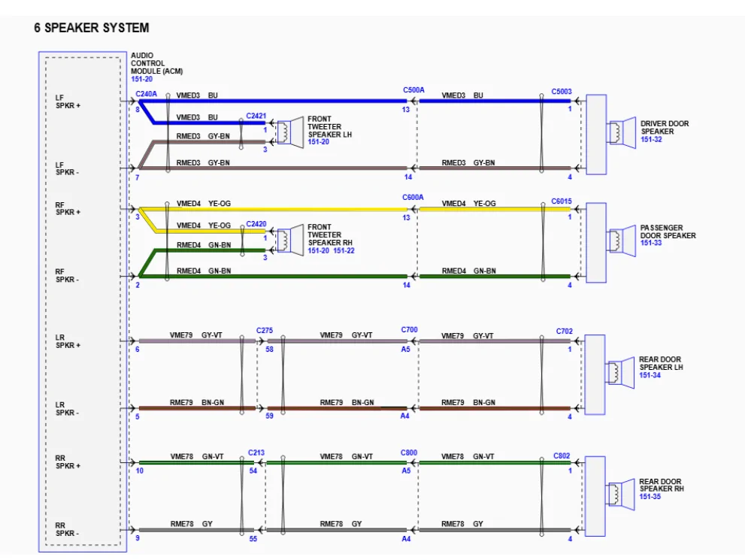Screen dimensions: 745x560
Task: Click connector label C800
Action: [409, 453]
